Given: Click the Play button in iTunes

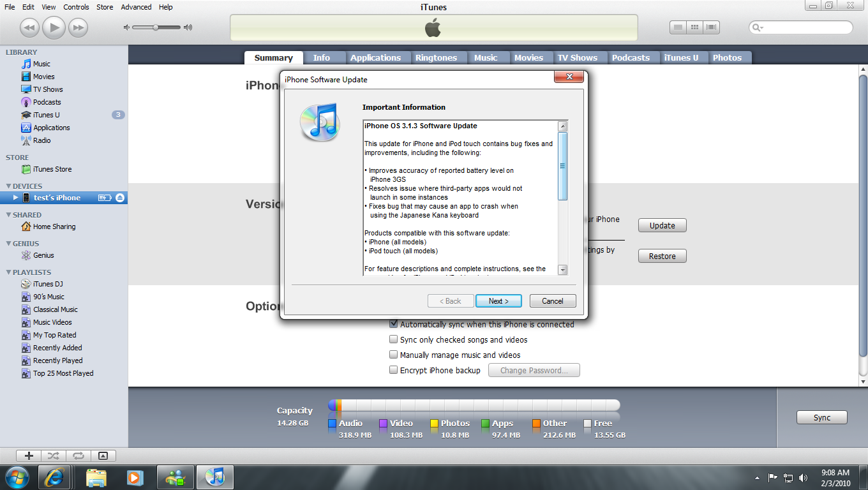Looking at the screenshot, I should pos(54,27).
